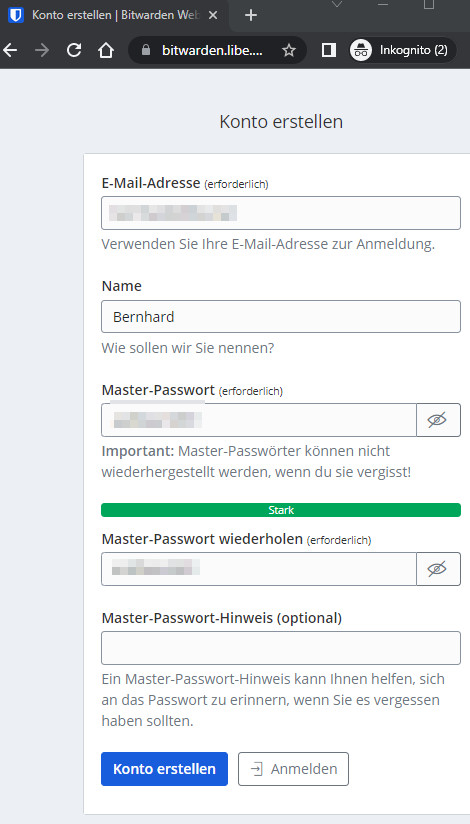
Task: Toggle visibility of Master-Passwort wiederholen field
Action: point(438,569)
